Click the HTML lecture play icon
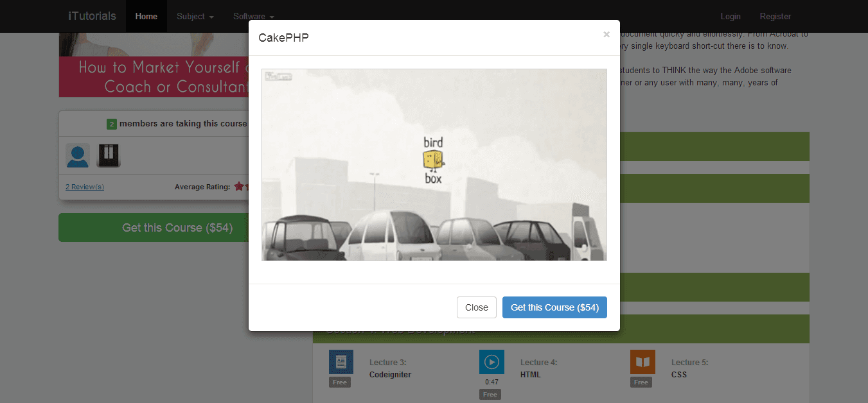 492,362
